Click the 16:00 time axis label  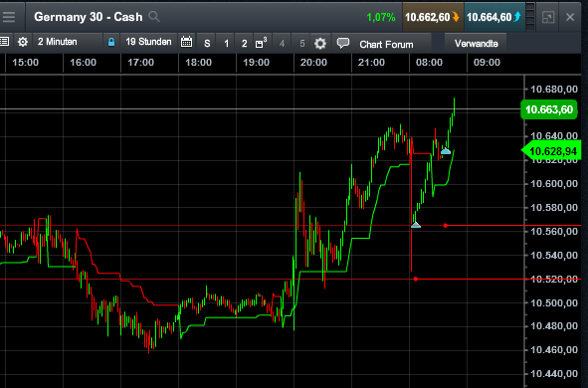coord(83,63)
